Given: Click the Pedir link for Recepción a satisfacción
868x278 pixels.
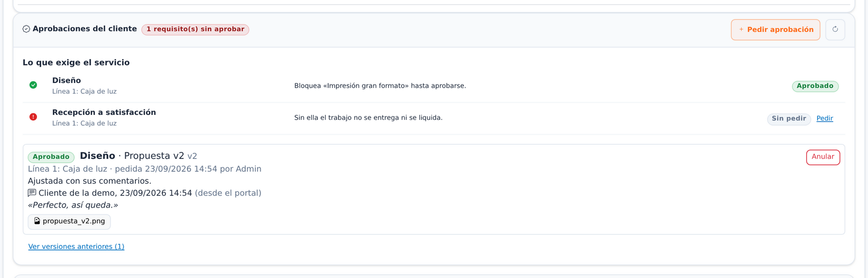Looking at the screenshot, I should (825, 119).
